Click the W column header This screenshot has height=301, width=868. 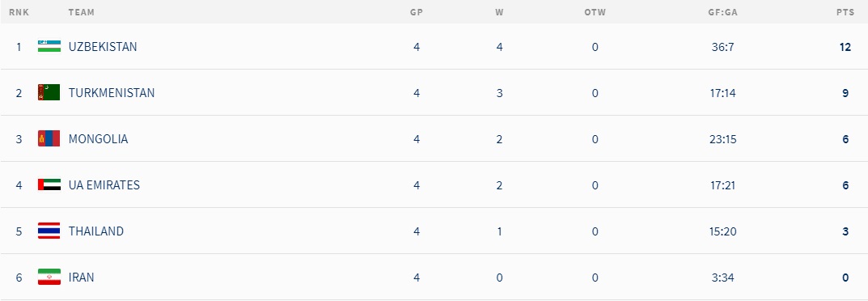click(499, 12)
